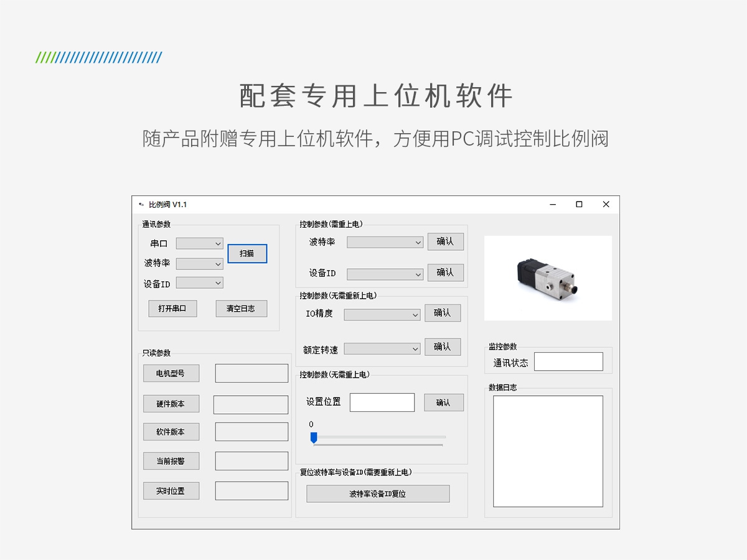The width and height of the screenshot is (747, 560).
Task: Click the proportional valve product image
Action: coord(548,278)
